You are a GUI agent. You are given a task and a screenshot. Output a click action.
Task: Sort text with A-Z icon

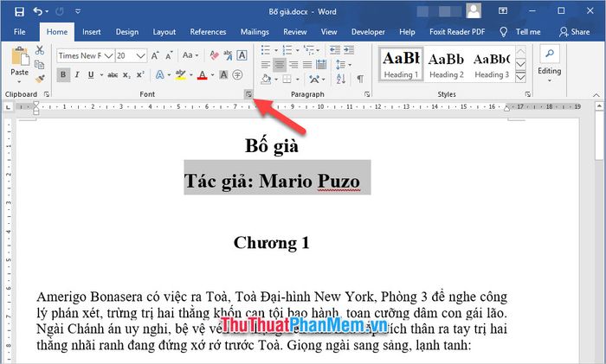pos(341,80)
